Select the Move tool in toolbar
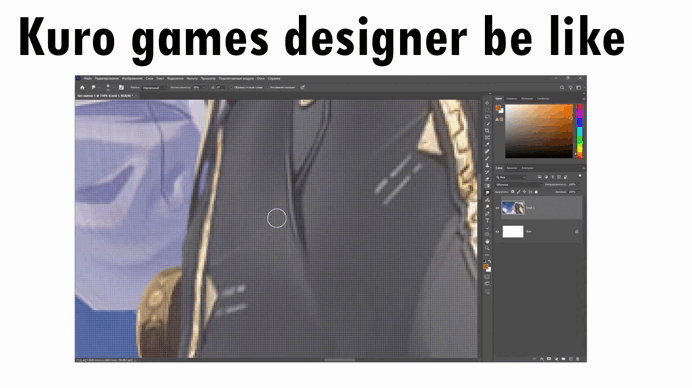 [x=487, y=103]
